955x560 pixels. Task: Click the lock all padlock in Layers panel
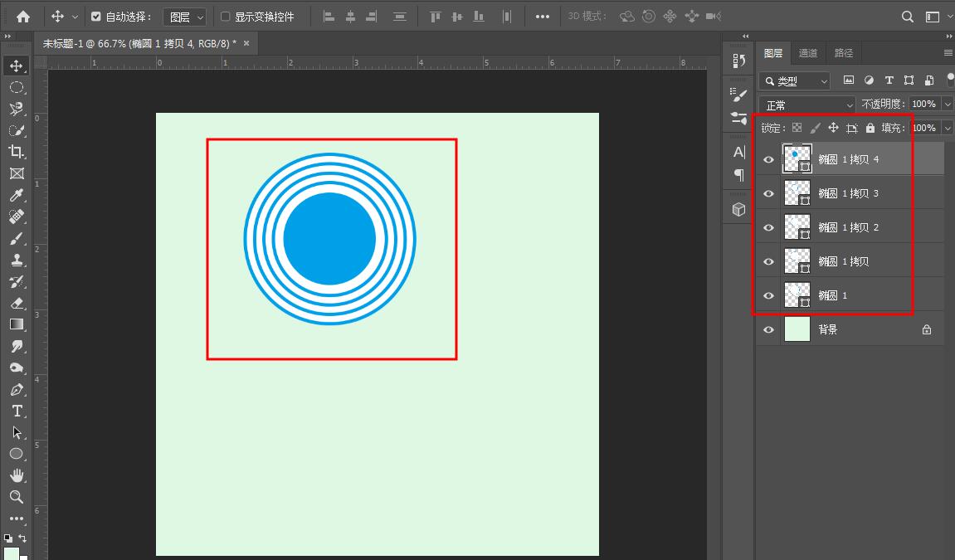click(x=870, y=127)
